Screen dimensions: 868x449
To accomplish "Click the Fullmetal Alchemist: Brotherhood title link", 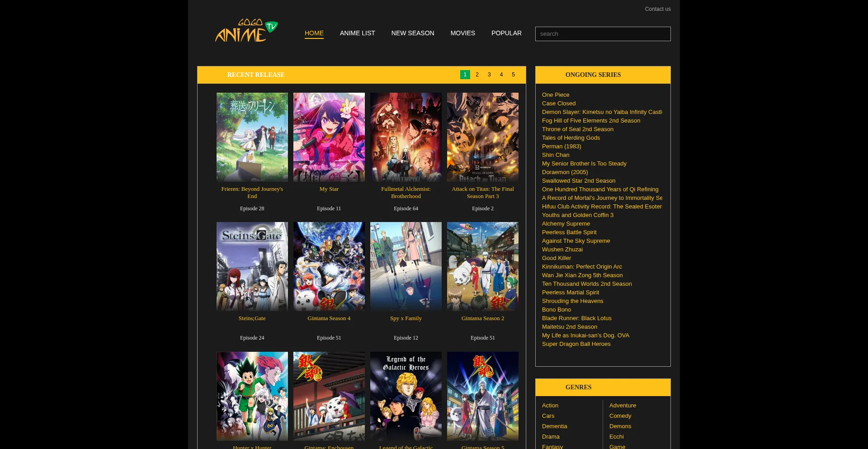I will click(x=406, y=193).
